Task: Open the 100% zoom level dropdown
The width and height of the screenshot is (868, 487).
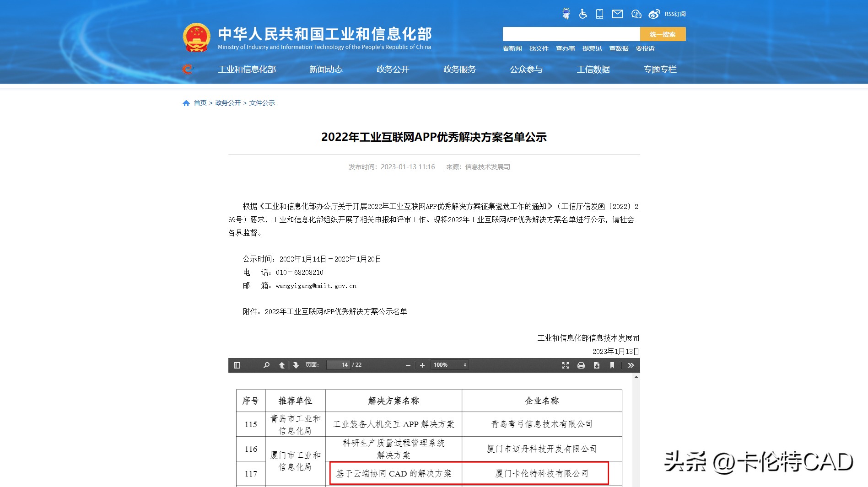Action: [x=449, y=365]
